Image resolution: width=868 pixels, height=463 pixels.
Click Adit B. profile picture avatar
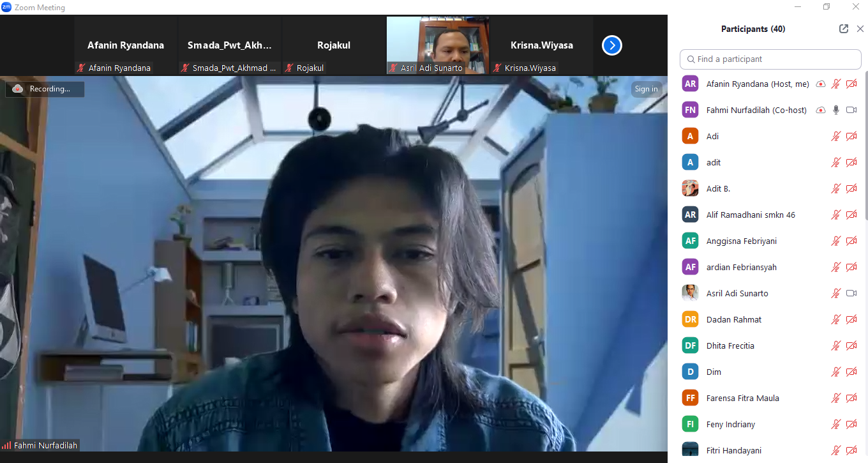coord(690,188)
